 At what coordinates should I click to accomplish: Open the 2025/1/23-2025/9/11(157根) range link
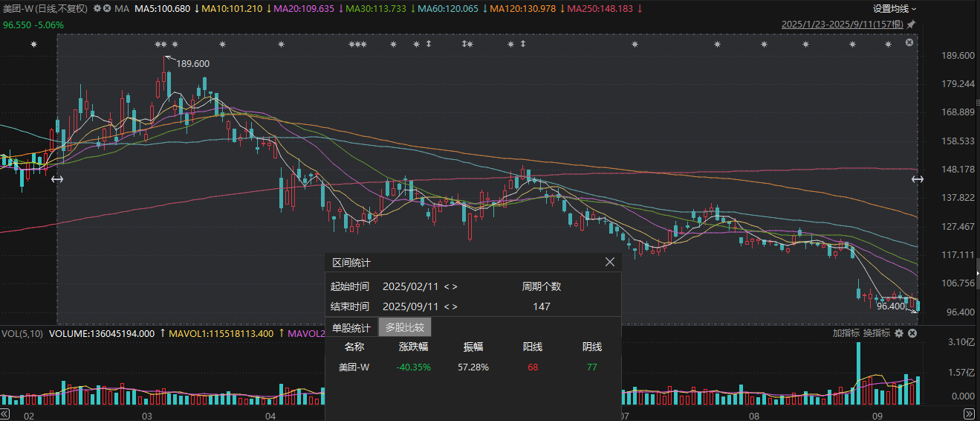point(843,25)
